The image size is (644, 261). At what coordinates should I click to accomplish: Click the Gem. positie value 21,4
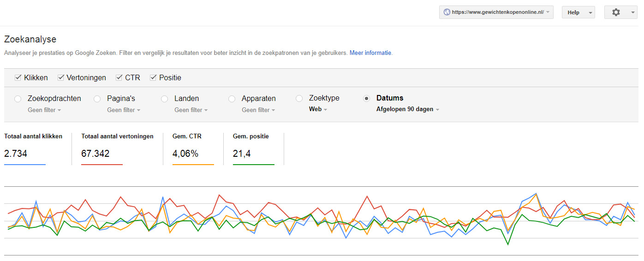(242, 154)
